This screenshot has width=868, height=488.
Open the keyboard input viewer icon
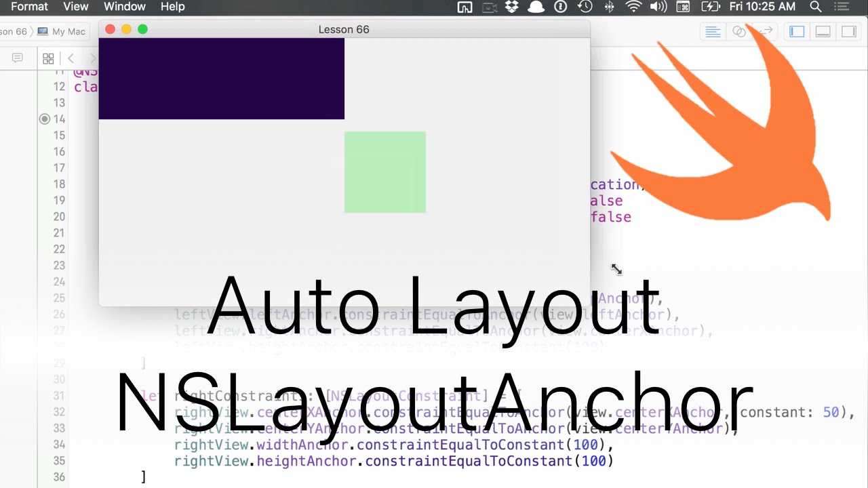tap(683, 7)
